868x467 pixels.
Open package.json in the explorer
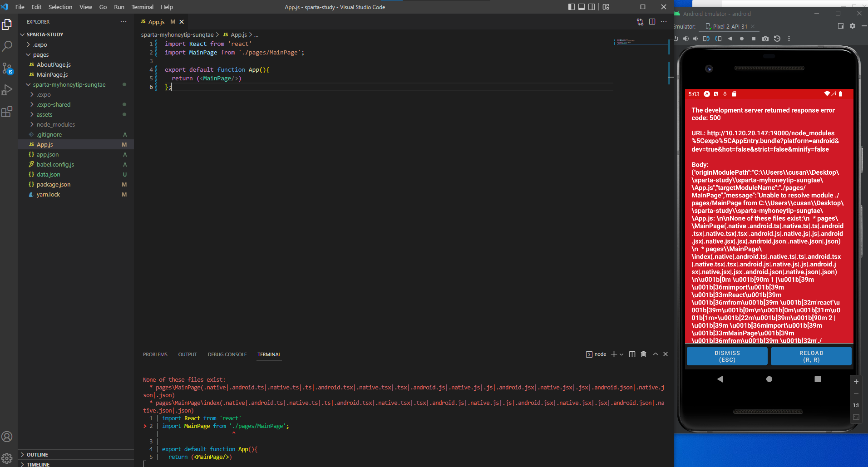coord(54,184)
